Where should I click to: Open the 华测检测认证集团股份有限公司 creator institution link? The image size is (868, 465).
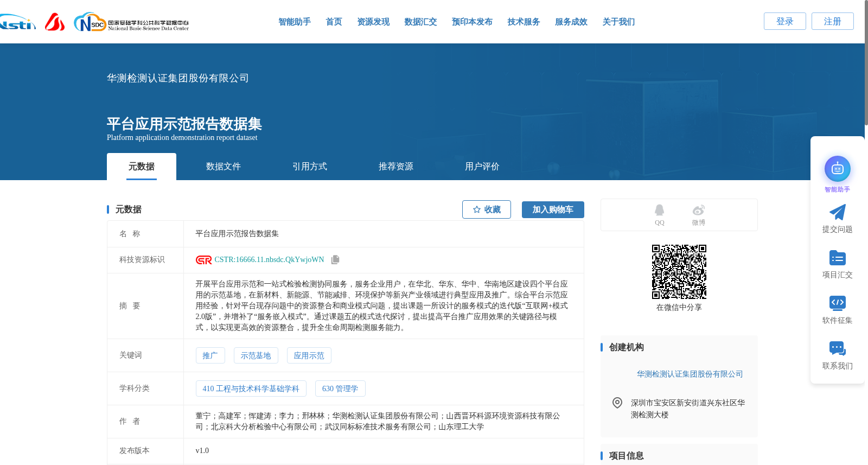(x=690, y=374)
